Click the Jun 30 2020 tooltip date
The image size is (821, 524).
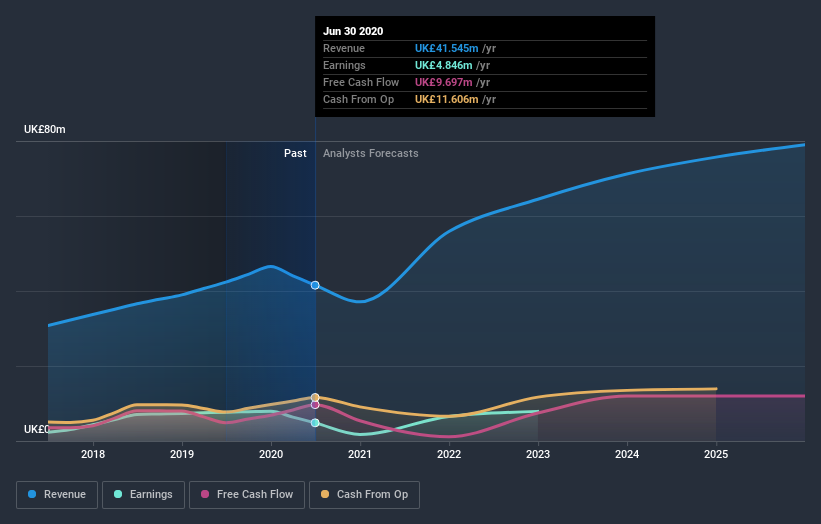353,31
